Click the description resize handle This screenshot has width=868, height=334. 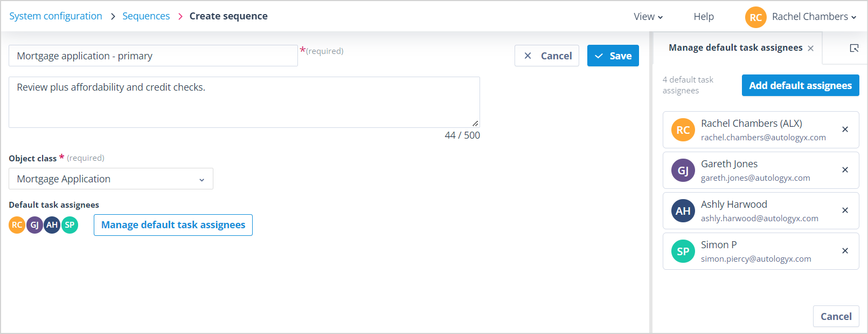[475, 124]
